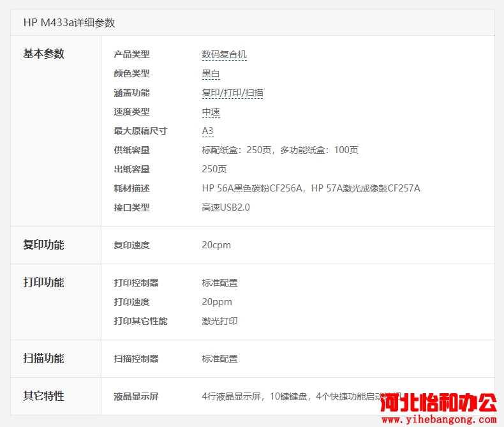Select 标准配置 value beside 扫描控制器
This screenshot has width=504, height=427.
pyautogui.click(x=220, y=359)
